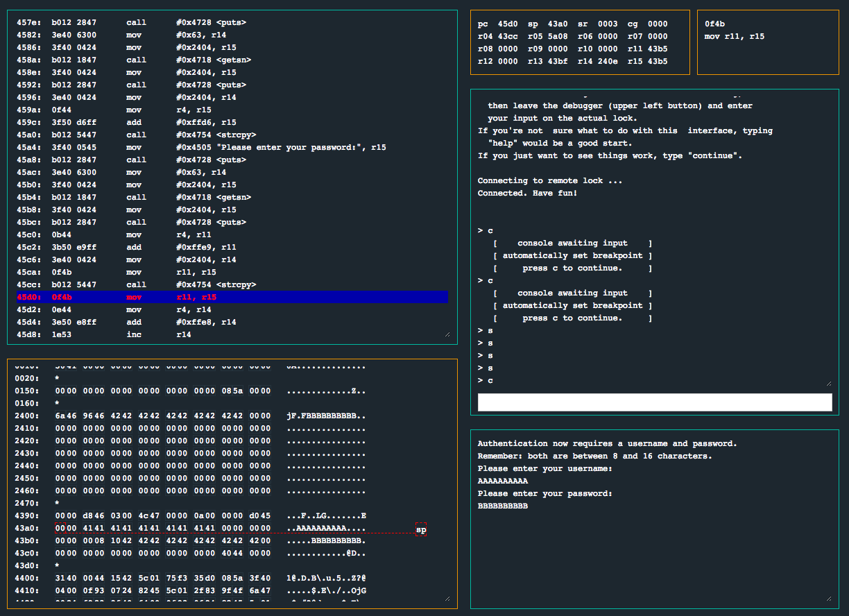This screenshot has height=616, width=849.
Task: Click the r15 register value
Action: point(657,62)
